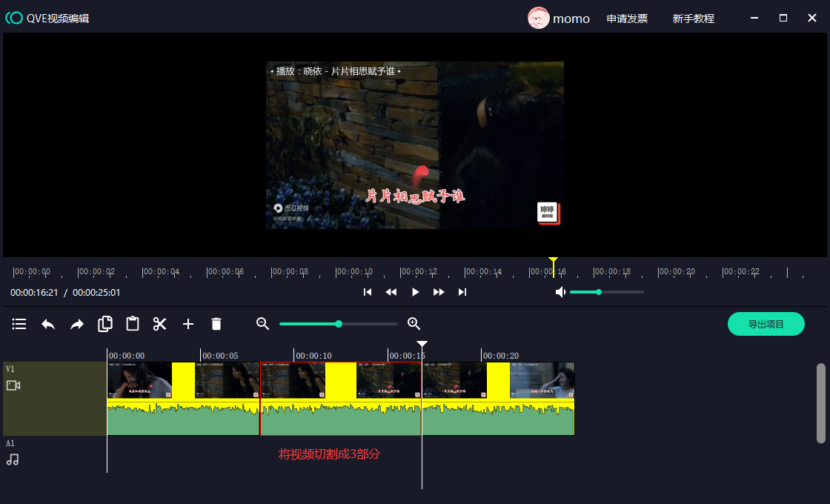Zoom in the timeline
Screen dimensions: 830x504
[x=414, y=324]
